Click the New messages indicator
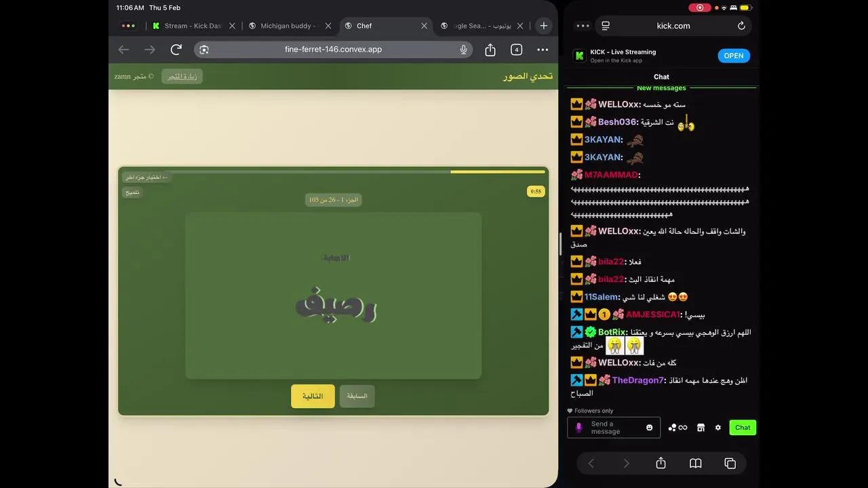The height and width of the screenshot is (488, 868). 661,88
